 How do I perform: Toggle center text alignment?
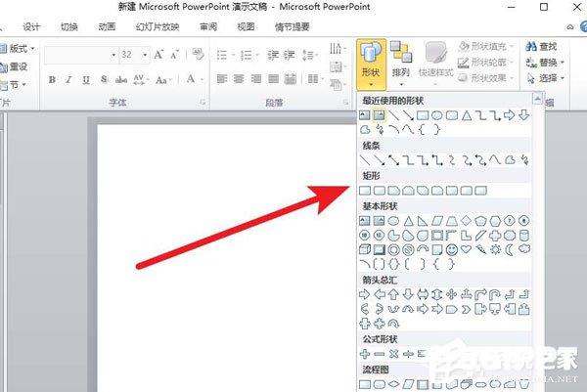click(x=239, y=79)
